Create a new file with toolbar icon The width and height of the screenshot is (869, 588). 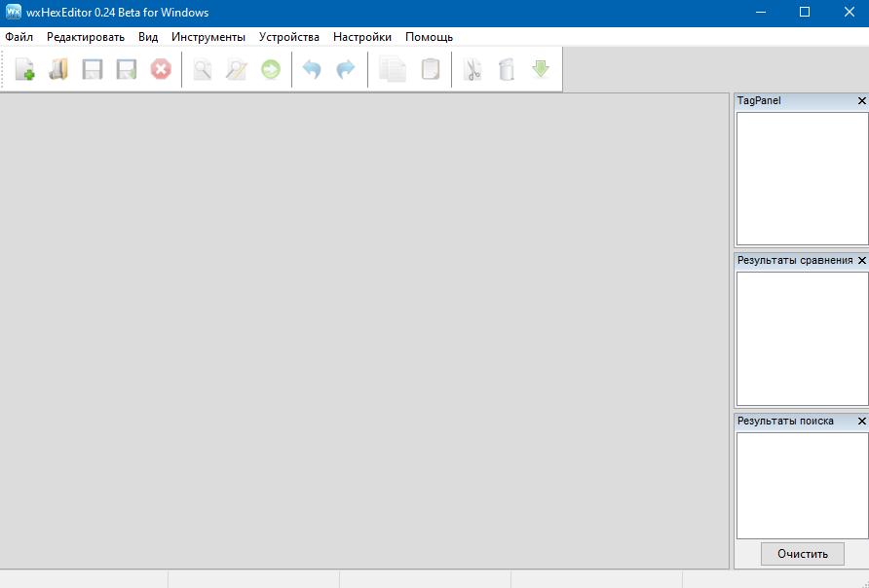24,70
